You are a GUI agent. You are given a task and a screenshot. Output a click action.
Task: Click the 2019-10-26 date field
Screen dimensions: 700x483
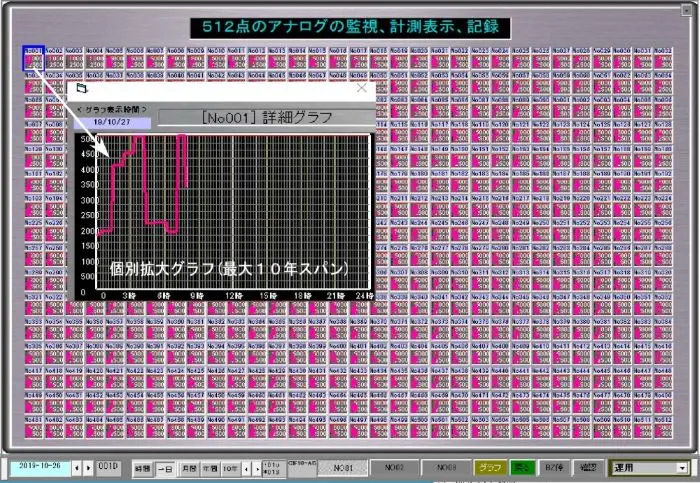click(x=39, y=467)
